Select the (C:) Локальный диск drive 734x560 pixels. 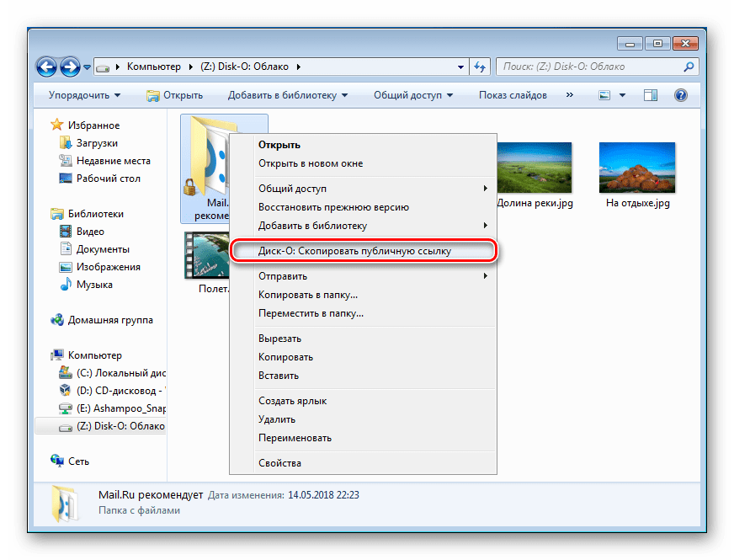[112, 373]
